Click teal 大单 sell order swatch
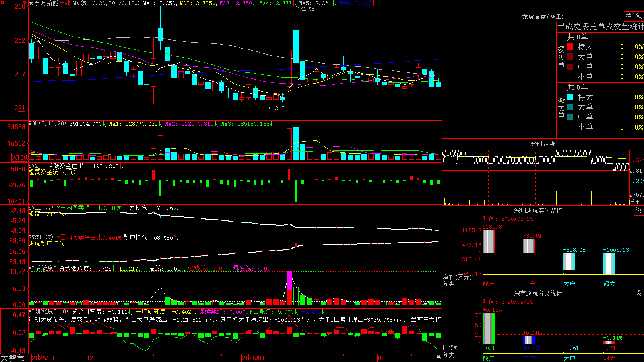Image resolution: width=644 pixels, height=362 pixels. click(570, 107)
